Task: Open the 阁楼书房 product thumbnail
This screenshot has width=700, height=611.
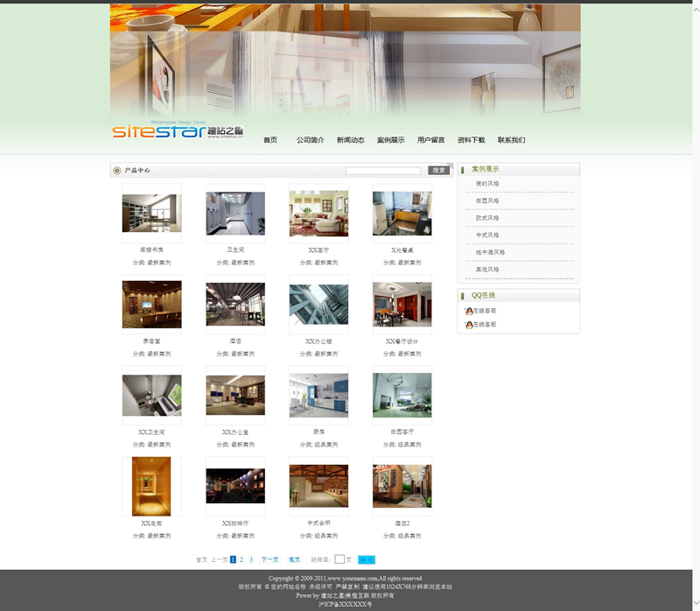Action: [151, 214]
